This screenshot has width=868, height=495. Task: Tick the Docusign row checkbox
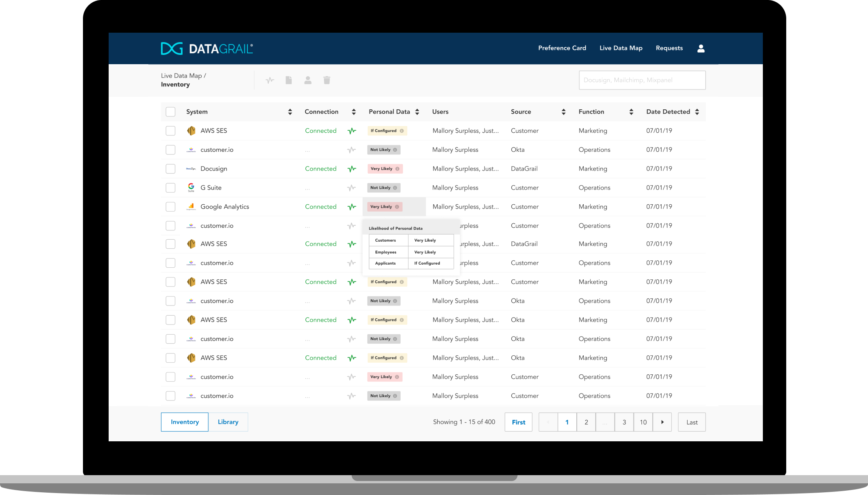[x=171, y=169]
